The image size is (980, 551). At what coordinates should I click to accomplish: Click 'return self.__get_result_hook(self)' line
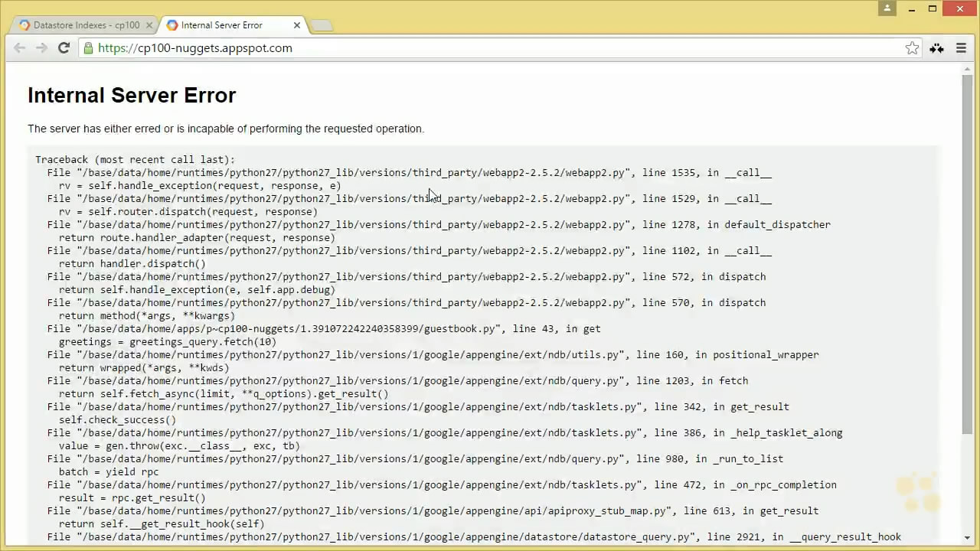click(x=162, y=524)
